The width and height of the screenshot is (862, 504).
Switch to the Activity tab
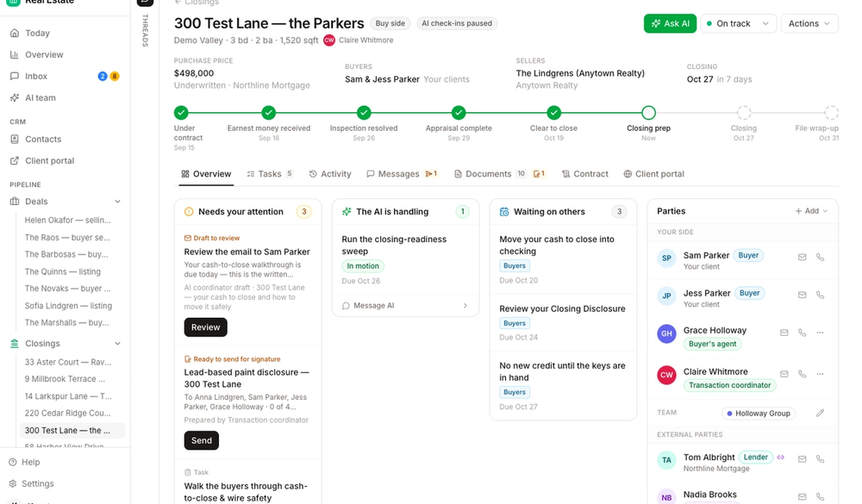tap(330, 174)
